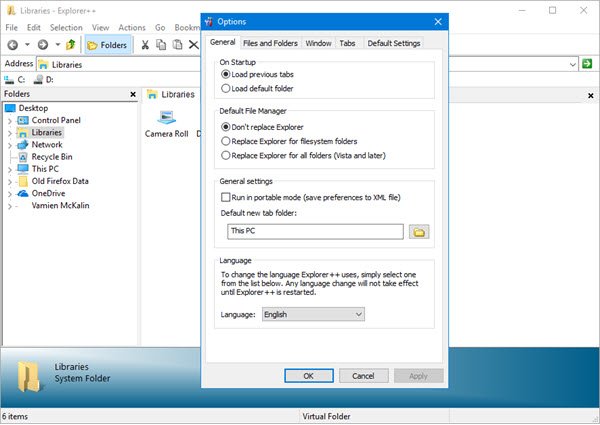Screen dimensions: 600x425
Task: Click the Cut scissors icon
Action: point(145,45)
